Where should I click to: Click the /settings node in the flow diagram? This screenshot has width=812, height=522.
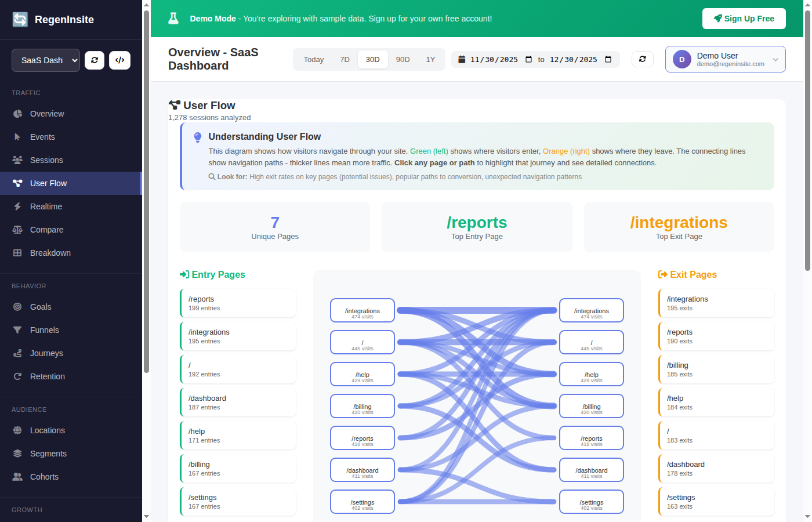point(362,502)
